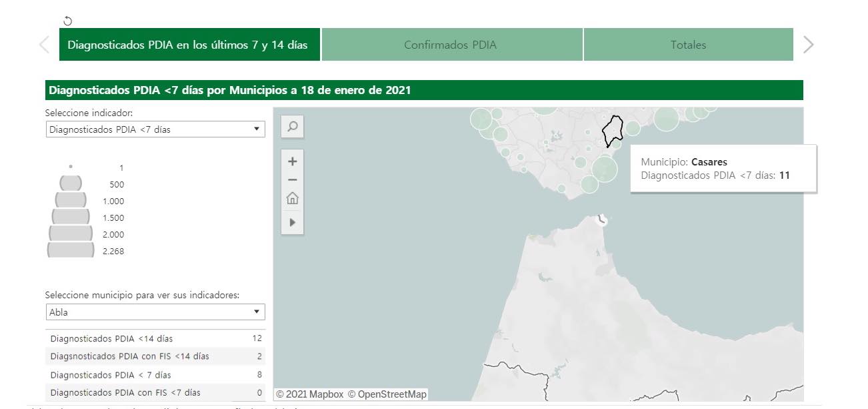Switch to the Confirmados PDIA tab

click(x=451, y=45)
